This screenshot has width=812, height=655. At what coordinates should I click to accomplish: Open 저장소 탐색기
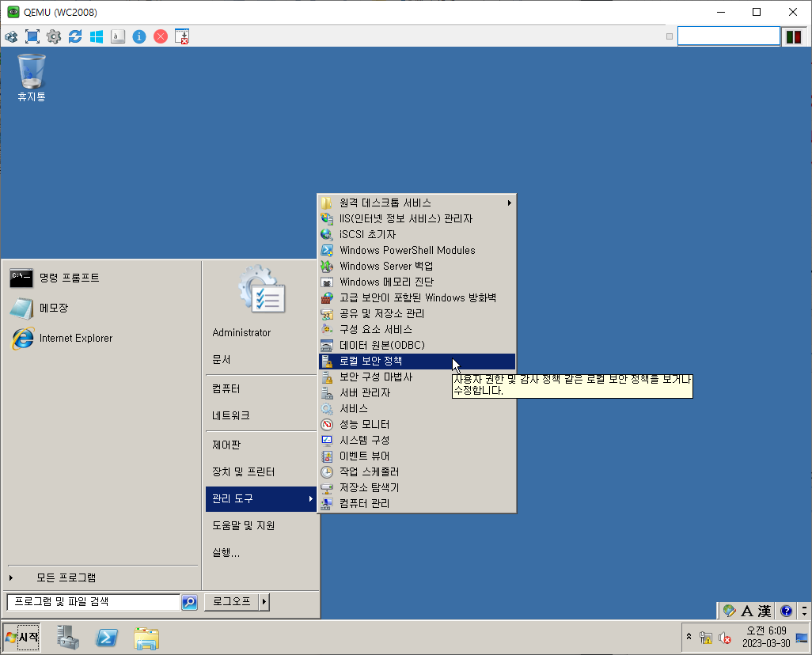coord(417,488)
